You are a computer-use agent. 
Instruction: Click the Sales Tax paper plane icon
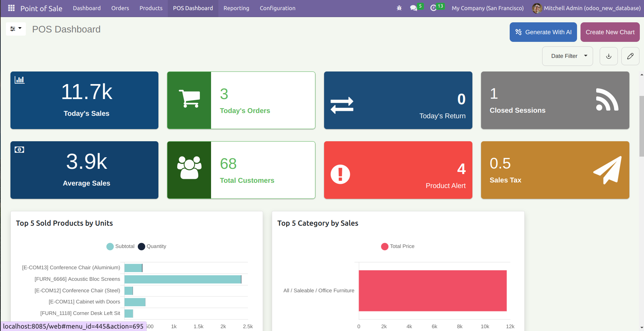pos(607,170)
